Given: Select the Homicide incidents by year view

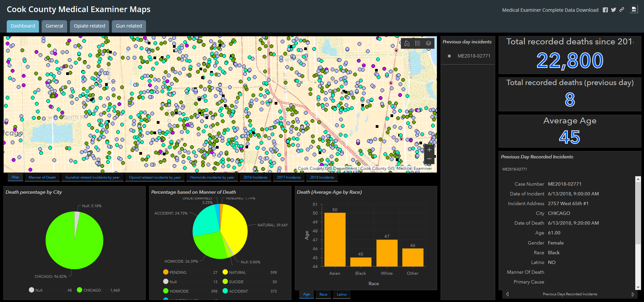Looking at the screenshot, I should coord(212,177).
